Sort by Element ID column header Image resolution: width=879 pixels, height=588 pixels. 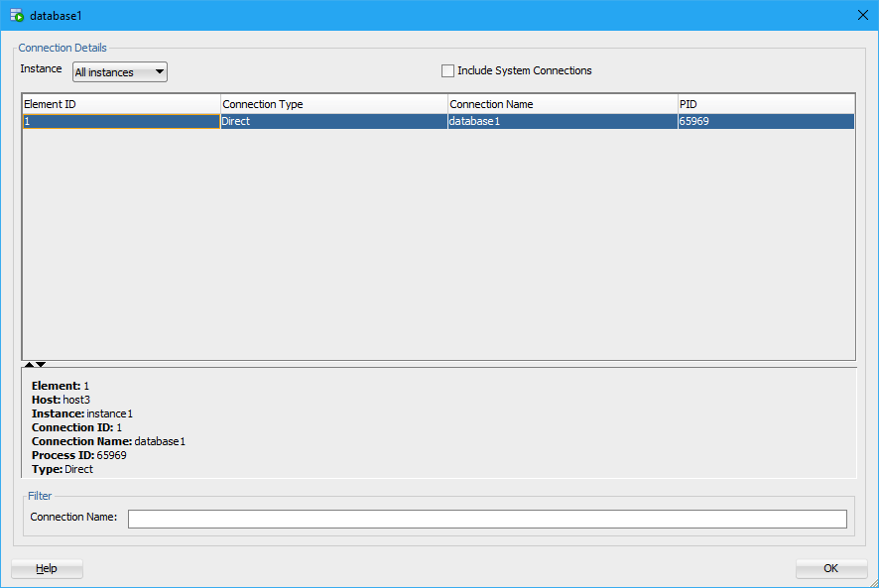point(121,104)
